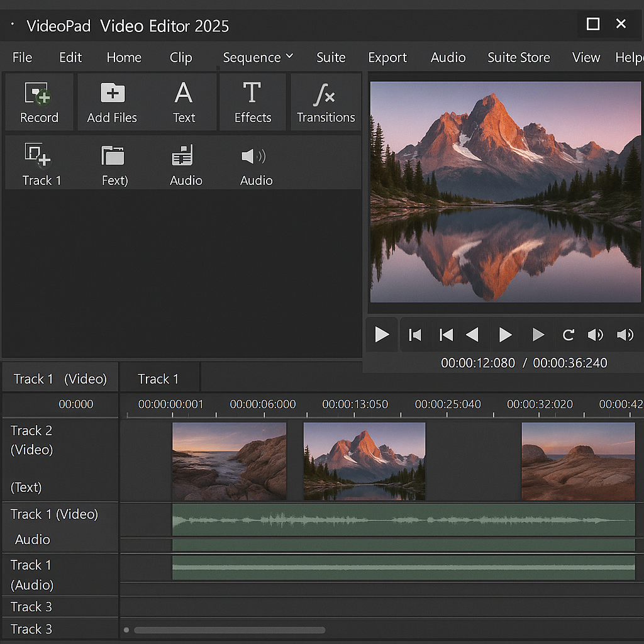The image size is (644, 644).
Task: Select the audio waveform clip on Track 1 (Video)
Action: [402, 520]
